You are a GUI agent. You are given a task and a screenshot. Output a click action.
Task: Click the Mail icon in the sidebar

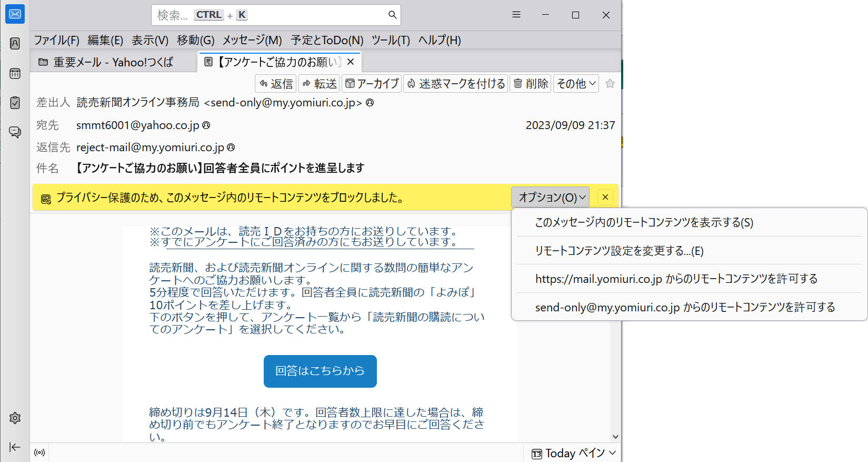click(x=15, y=14)
